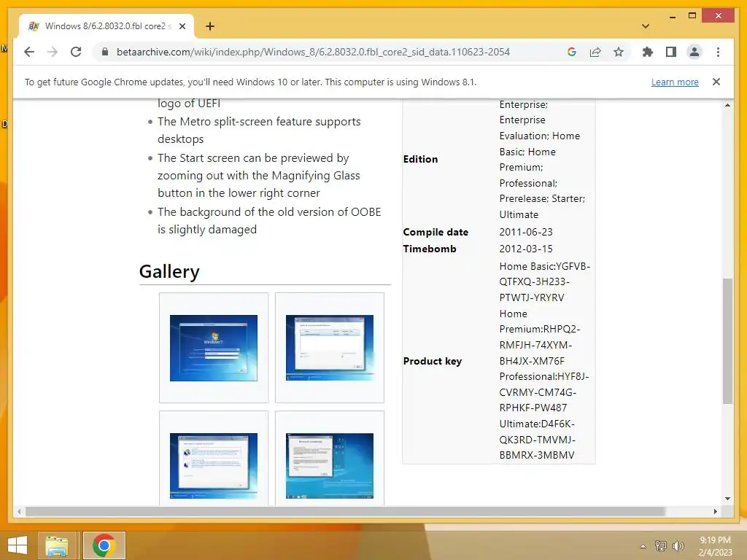Viewport: 747px width, 560px height.
Task: Click the vertical scrollbar down arrow
Action: [727, 499]
